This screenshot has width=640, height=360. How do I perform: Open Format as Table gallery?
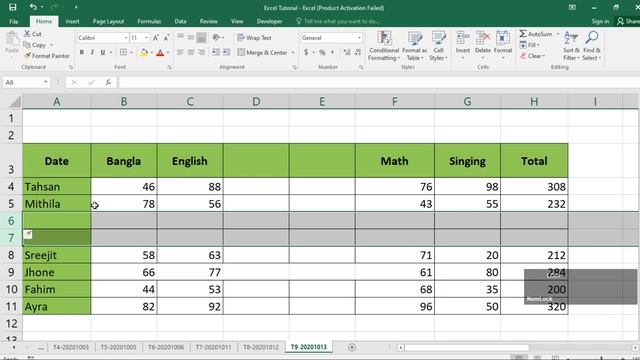(x=415, y=46)
